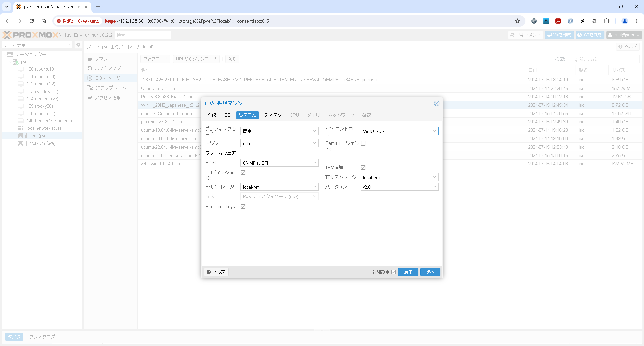This screenshot has height=346, width=644.
Task: Click the ISO list search filter field
Action: [606, 59]
